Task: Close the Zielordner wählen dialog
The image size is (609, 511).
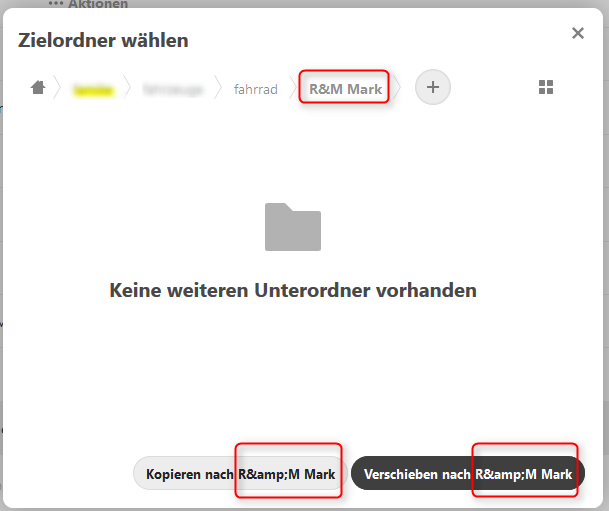Action: pyautogui.click(x=578, y=33)
